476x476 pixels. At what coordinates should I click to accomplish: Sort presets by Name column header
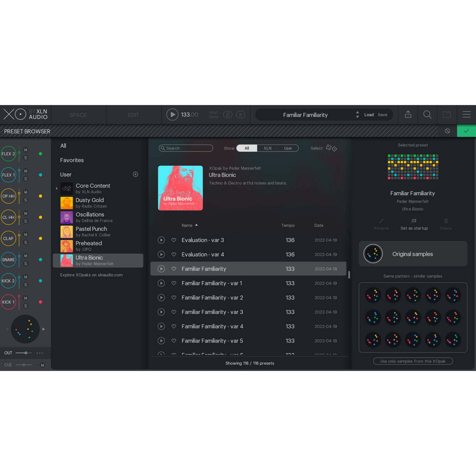click(187, 225)
